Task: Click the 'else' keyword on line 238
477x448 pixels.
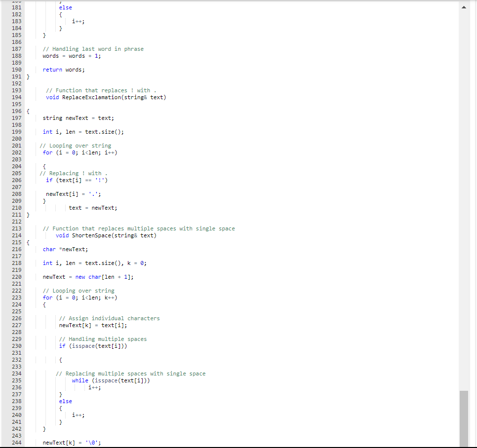Action: [x=65, y=401]
